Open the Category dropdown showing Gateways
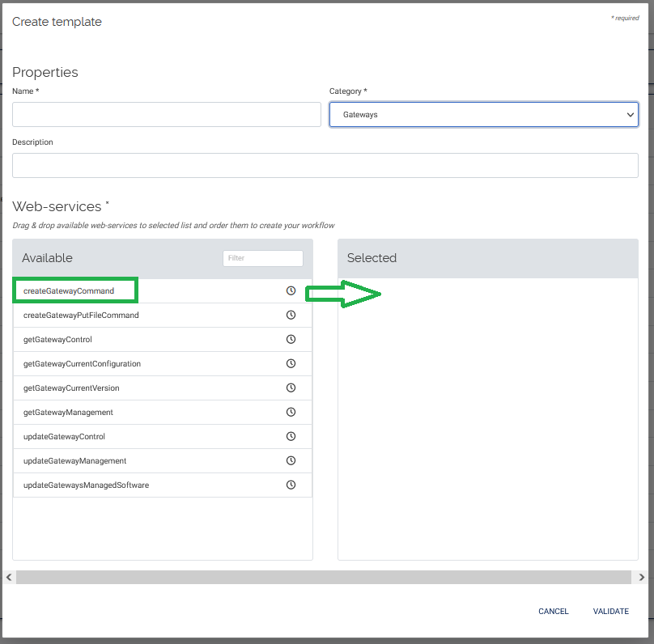The image size is (654, 644). tap(483, 115)
